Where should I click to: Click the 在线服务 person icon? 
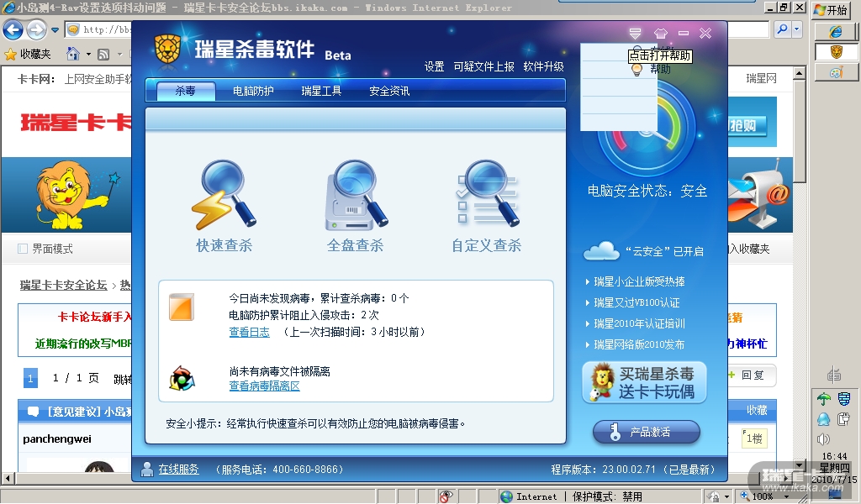coord(146,470)
